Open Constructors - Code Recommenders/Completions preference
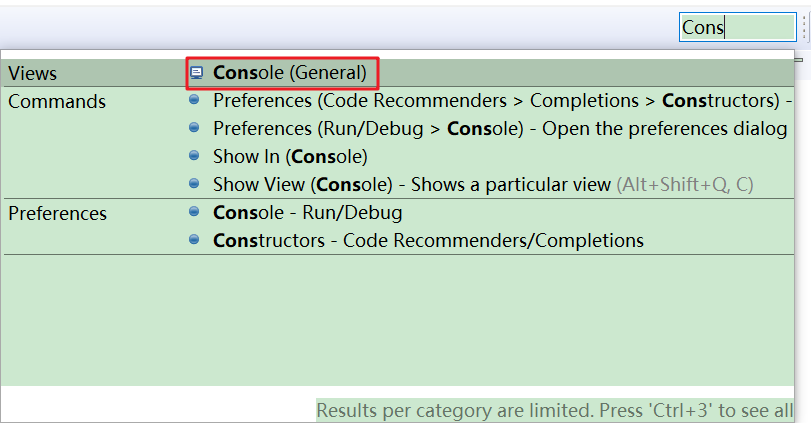This screenshot has width=811, height=423. pos(428,241)
